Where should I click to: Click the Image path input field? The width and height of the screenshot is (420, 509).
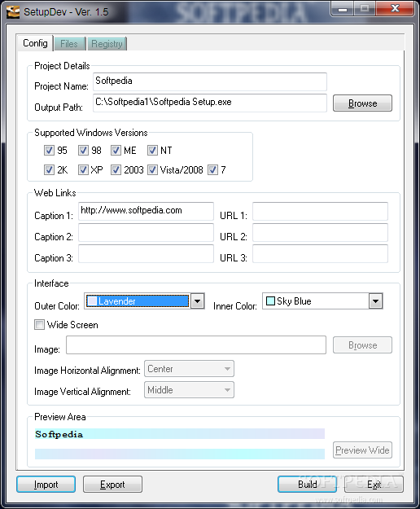pyautogui.click(x=196, y=345)
